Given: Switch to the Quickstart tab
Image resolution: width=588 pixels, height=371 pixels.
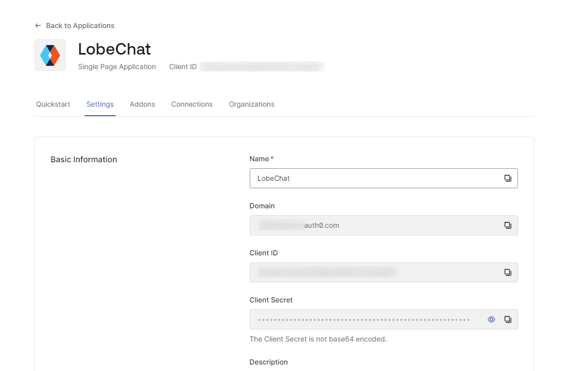Looking at the screenshot, I should click(53, 104).
